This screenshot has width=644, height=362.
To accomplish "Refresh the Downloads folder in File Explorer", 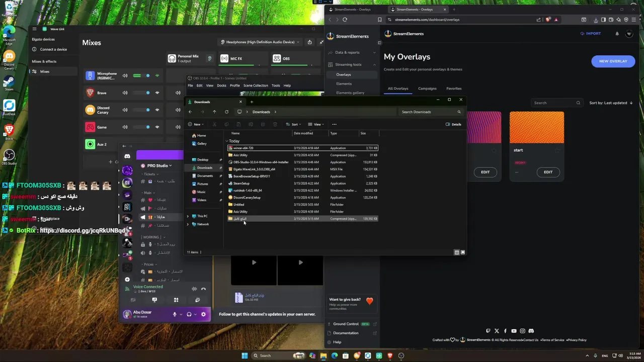I will pos(226,112).
